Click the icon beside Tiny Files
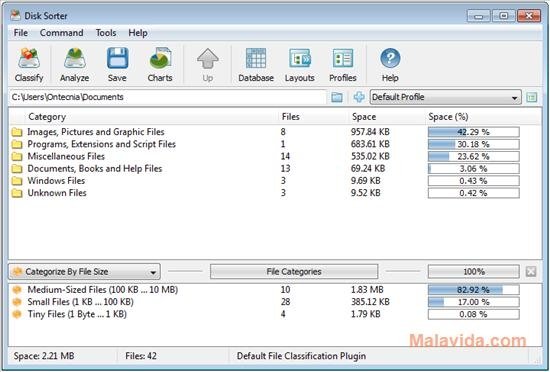This screenshot has height=372, width=550. click(x=17, y=314)
